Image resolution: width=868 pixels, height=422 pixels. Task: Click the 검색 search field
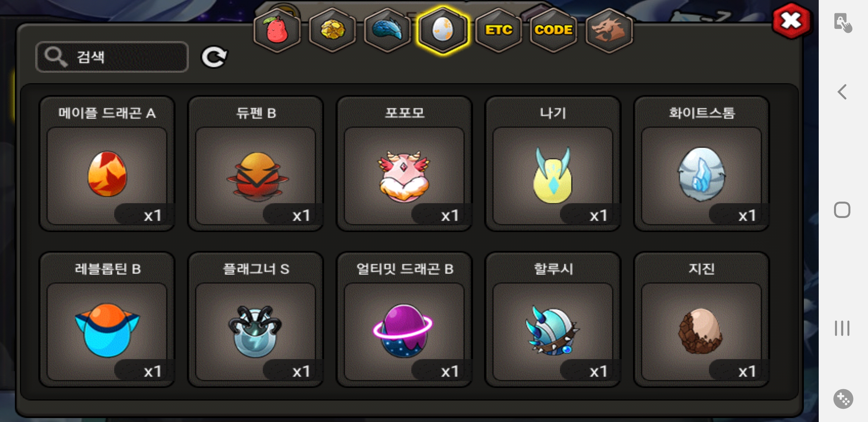pyautogui.click(x=112, y=57)
